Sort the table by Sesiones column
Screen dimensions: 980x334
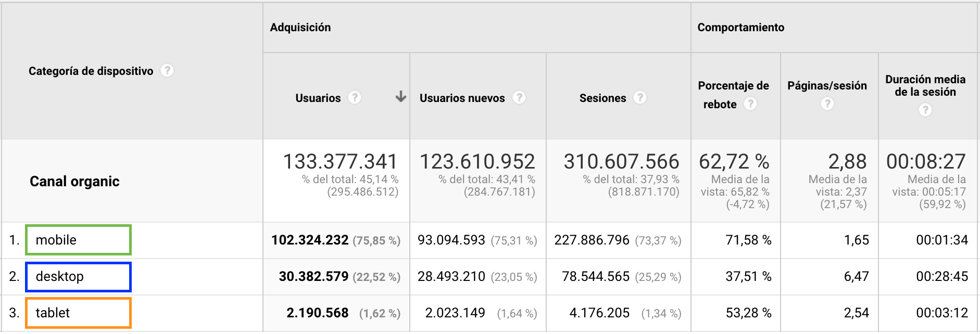click(x=602, y=97)
